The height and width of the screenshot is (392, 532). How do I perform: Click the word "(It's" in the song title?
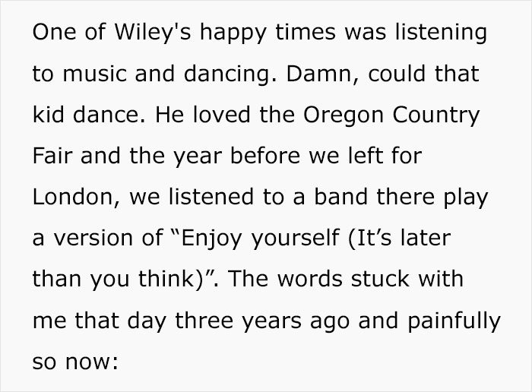[x=370, y=239]
